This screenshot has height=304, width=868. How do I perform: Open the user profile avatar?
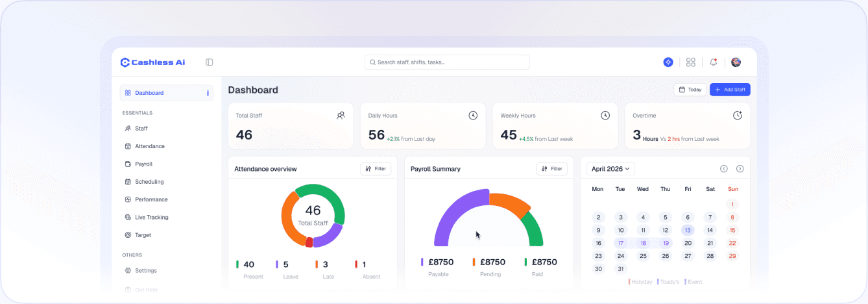(x=736, y=62)
